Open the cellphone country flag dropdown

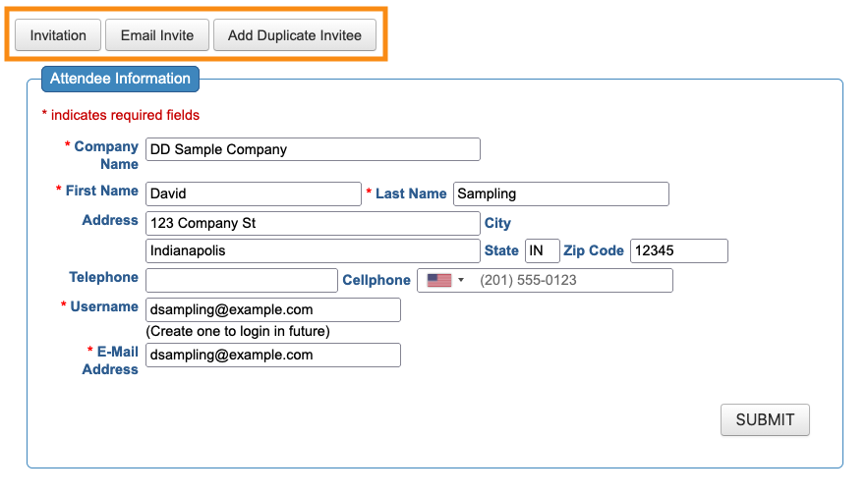click(445, 281)
